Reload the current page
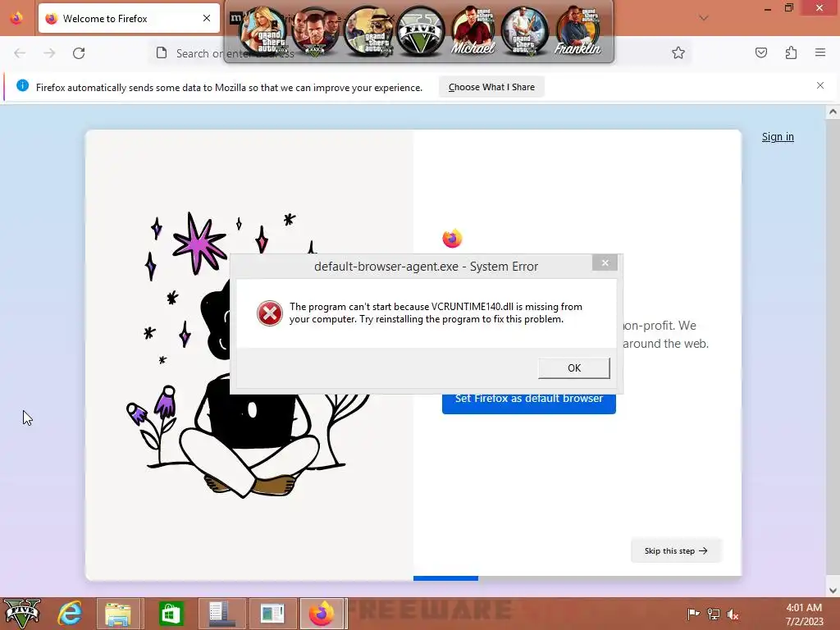This screenshot has height=630, width=840. [x=79, y=53]
